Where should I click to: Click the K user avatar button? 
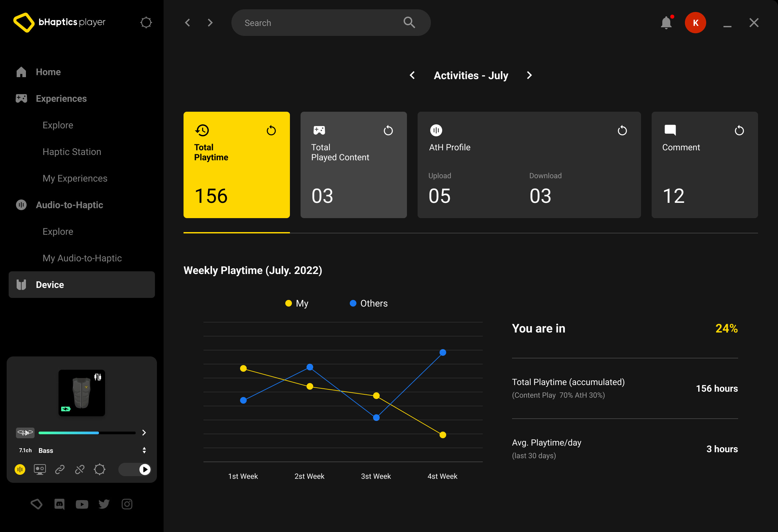click(695, 23)
